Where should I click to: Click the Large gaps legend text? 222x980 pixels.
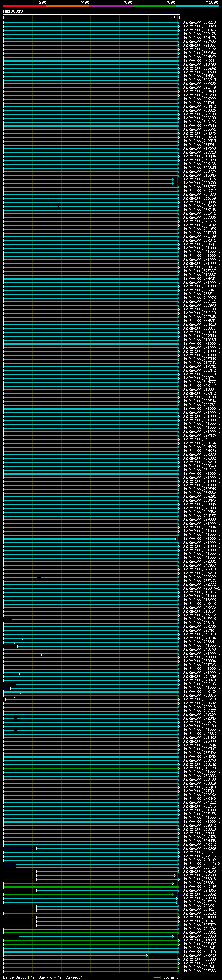(43, 977)
